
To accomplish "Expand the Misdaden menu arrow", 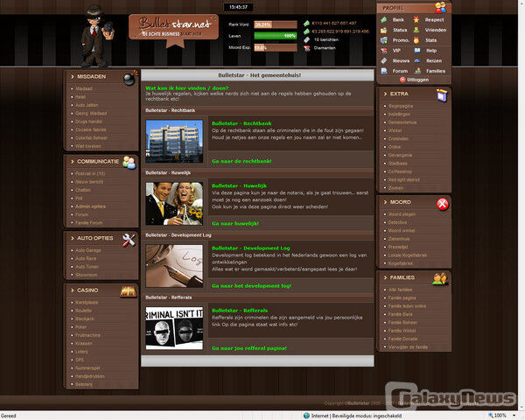I will pos(72,77).
